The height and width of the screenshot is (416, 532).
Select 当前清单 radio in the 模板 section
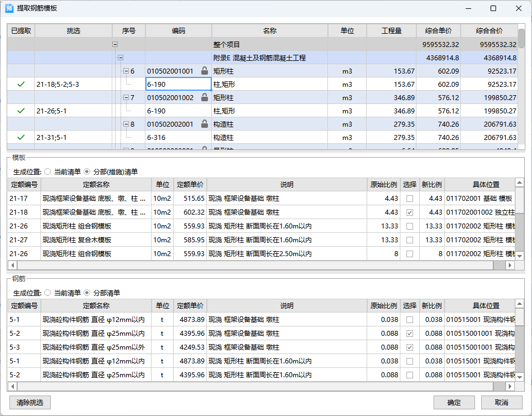click(48, 171)
